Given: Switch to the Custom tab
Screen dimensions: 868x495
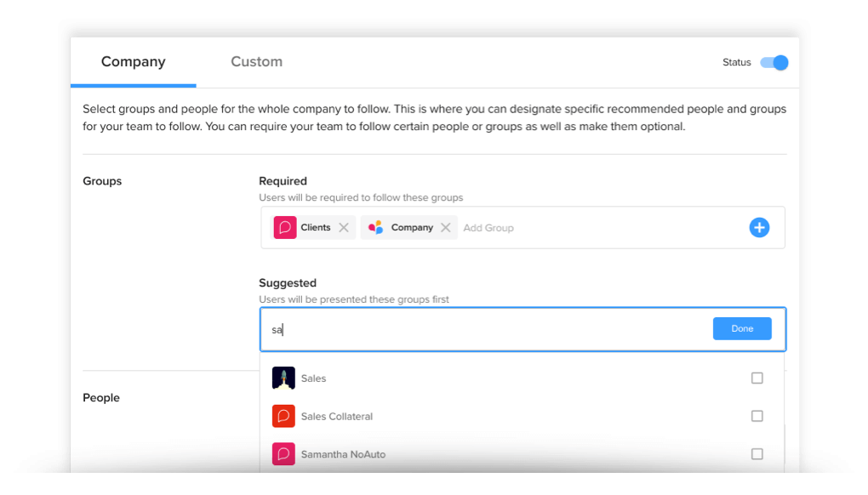Looking at the screenshot, I should pos(256,61).
